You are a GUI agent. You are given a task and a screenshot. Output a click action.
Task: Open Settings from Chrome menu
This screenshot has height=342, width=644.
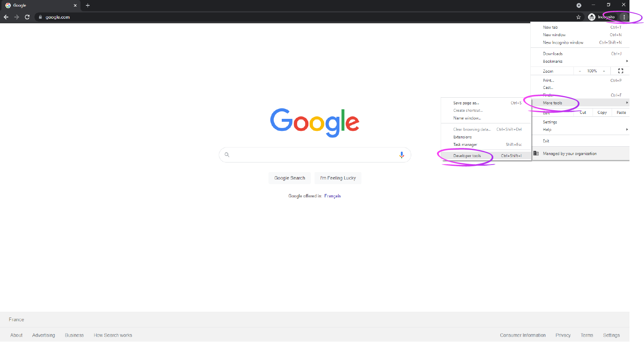[x=580, y=122]
